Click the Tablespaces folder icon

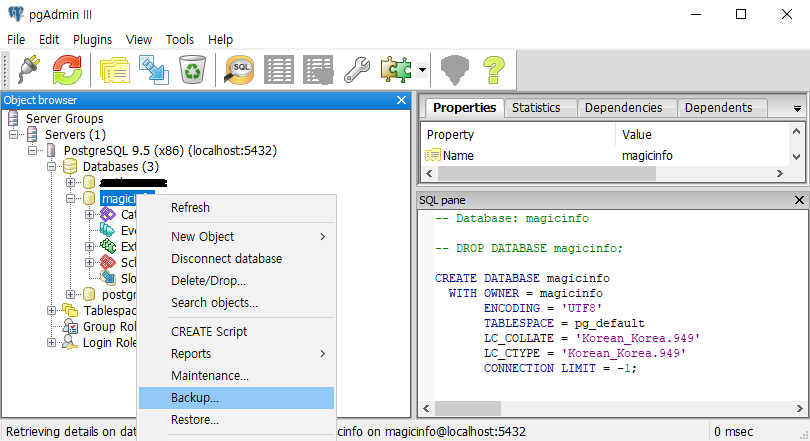pos(70,310)
